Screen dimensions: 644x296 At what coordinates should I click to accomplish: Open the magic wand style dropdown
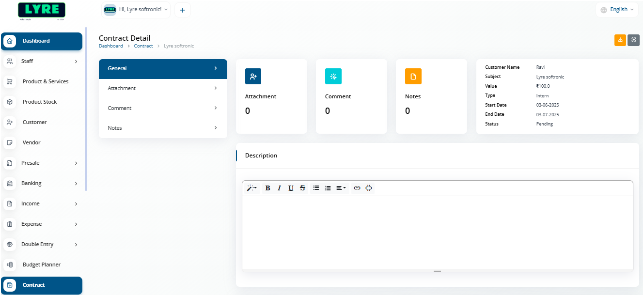pos(251,188)
